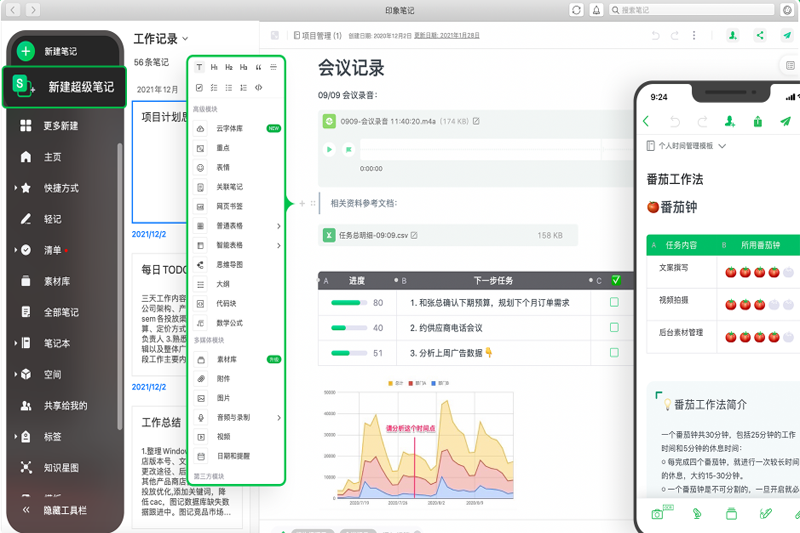Click the 附件 attachment option
800x533 pixels.
pyautogui.click(x=223, y=379)
